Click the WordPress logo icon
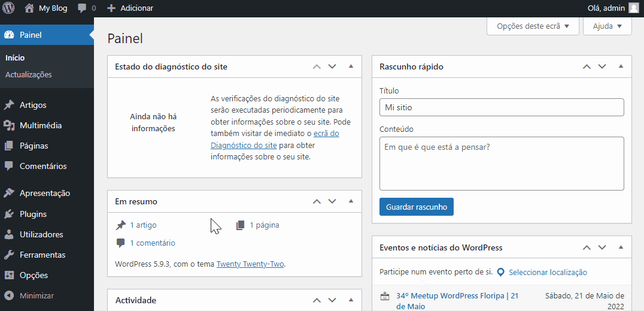Viewport: 644px width, 311px height. click(x=8, y=8)
